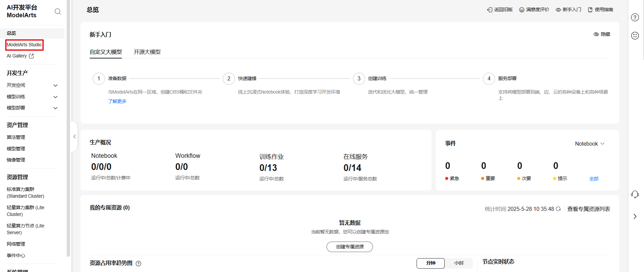Click the sidebar vertical scrollbar

pyautogui.click(x=68, y=128)
